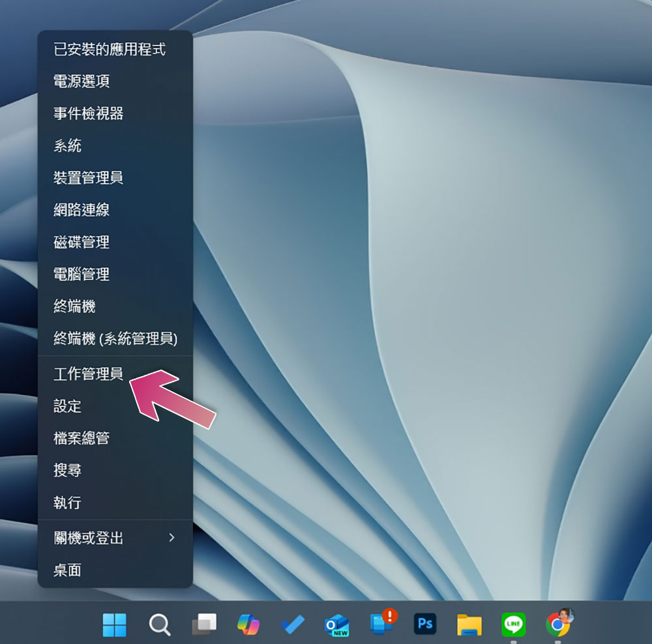Viewport: 652px width, 644px height.
Task: Open the taskbar Search magnifier
Action: pyautogui.click(x=159, y=624)
